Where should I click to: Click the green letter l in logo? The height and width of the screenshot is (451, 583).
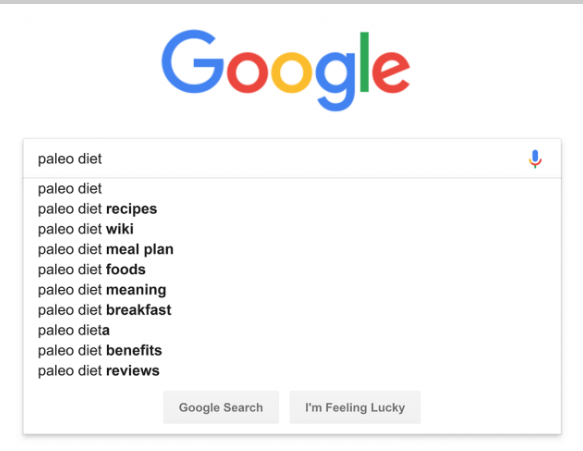click(364, 62)
